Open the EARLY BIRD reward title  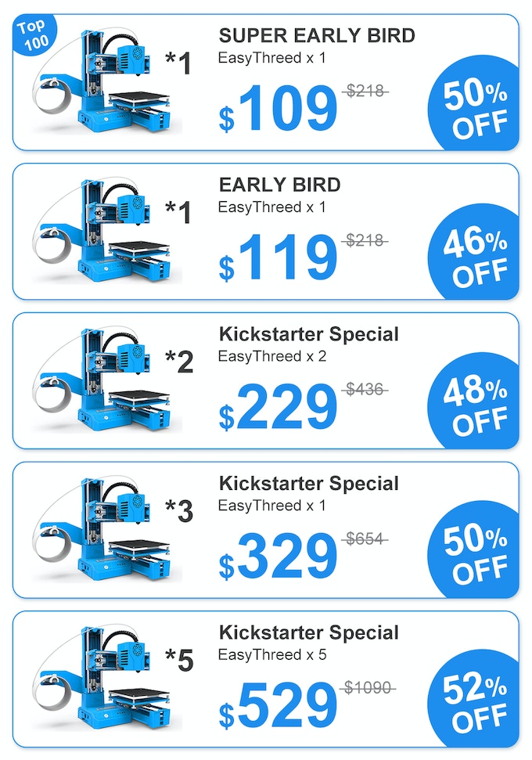tap(279, 185)
